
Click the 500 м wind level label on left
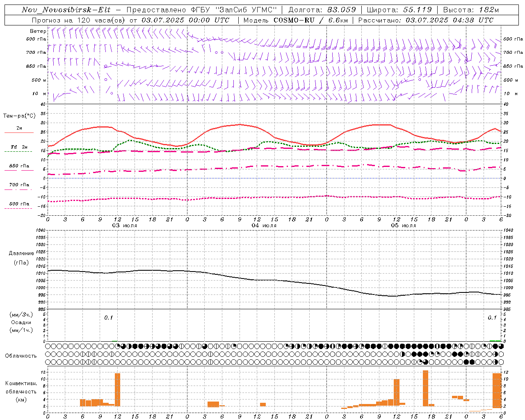[39, 80]
